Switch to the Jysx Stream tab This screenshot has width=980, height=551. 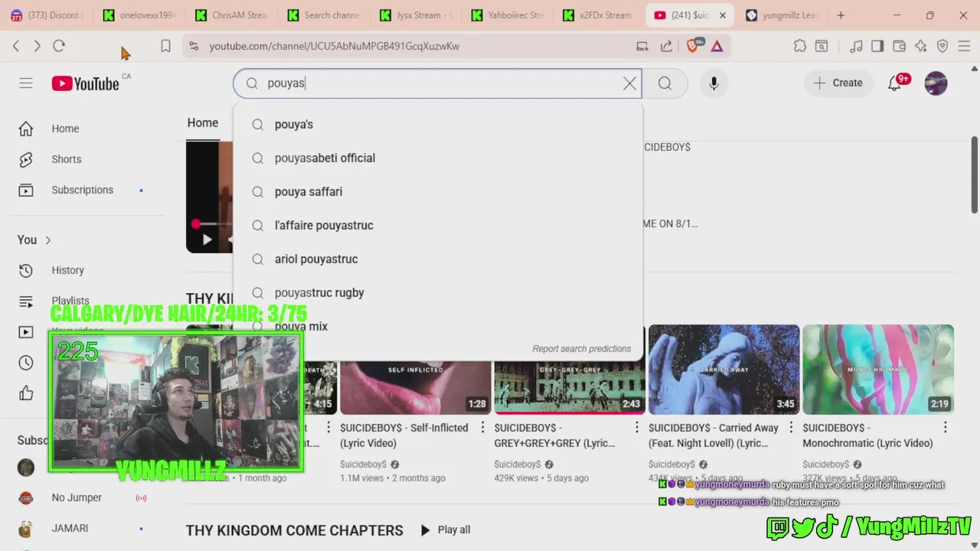pos(417,15)
